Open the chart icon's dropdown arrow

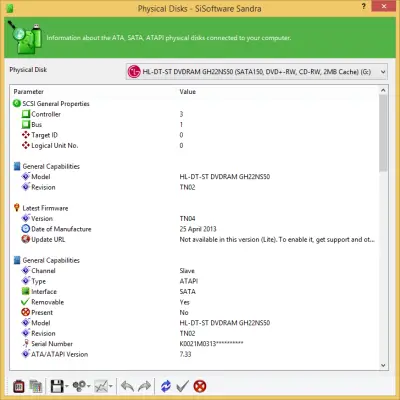pos(111,387)
